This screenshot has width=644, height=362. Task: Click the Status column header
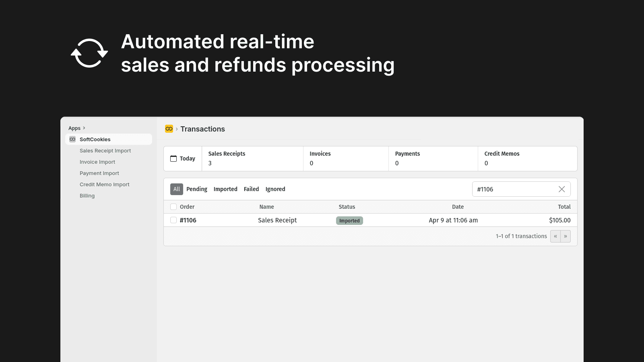tap(347, 207)
